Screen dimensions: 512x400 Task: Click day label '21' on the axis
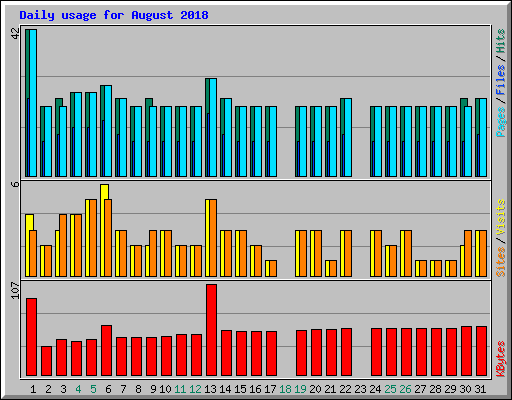(330, 389)
